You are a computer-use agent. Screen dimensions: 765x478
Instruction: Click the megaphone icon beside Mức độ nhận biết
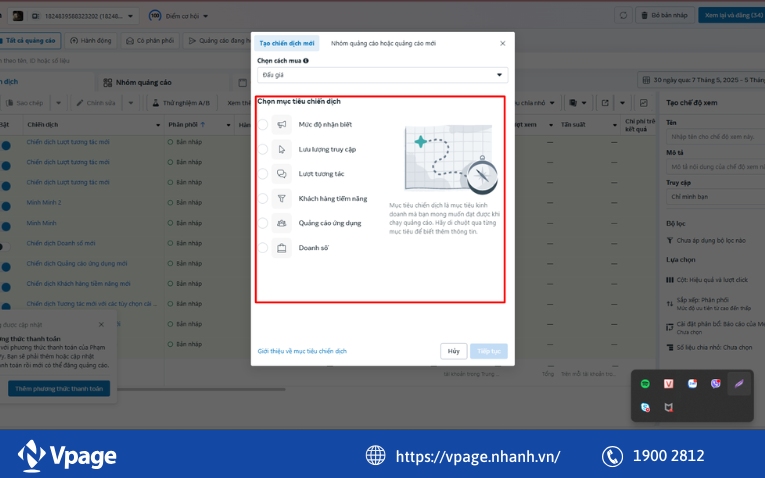pyautogui.click(x=282, y=124)
